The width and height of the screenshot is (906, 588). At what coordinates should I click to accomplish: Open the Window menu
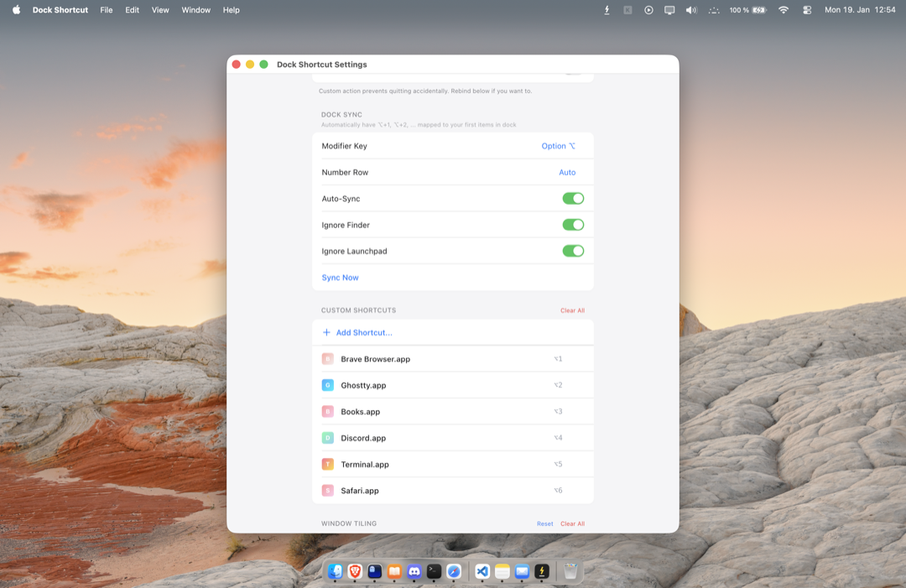pos(195,10)
